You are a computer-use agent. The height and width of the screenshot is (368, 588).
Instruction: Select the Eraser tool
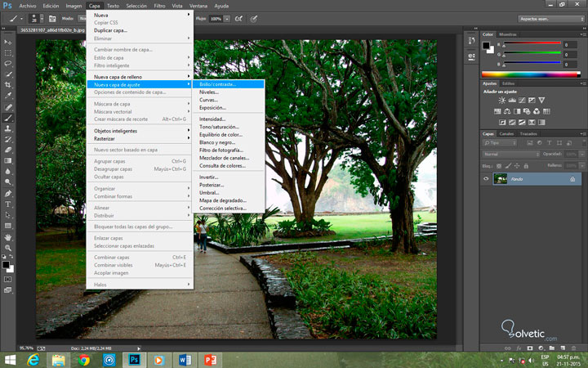(8, 150)
